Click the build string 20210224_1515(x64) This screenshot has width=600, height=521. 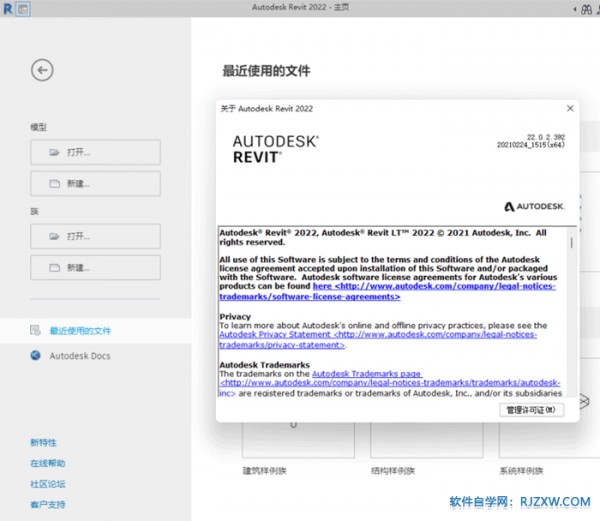[x=531, y=145]
